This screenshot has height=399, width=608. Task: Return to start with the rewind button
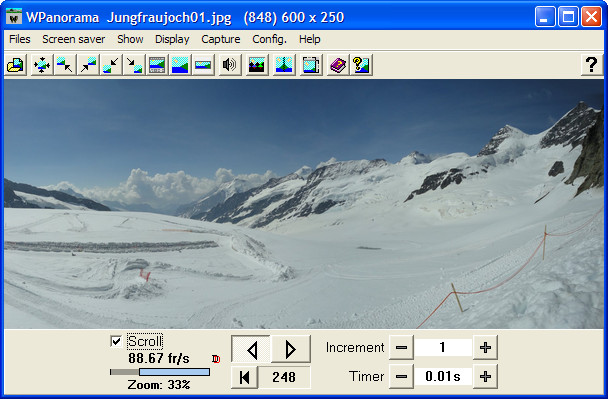point(245,377)
